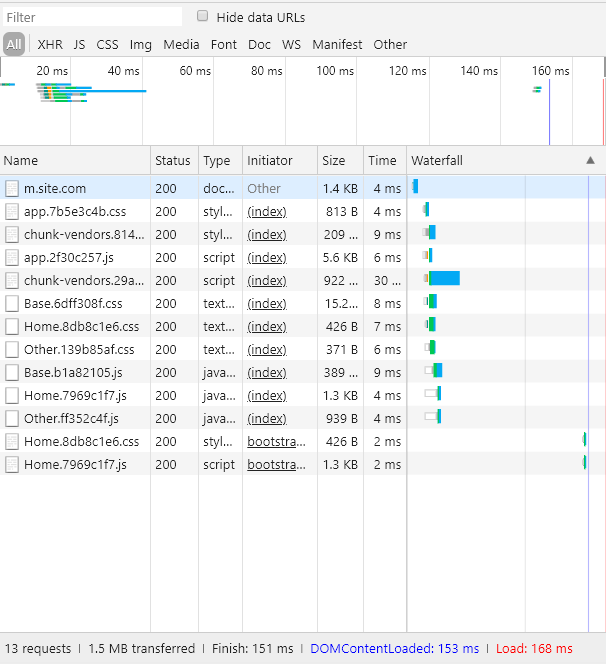This screenshot has width=606, height=664.
Task: Click file icon next to app.7b5e3c4b.css
Action: coord(12,211)
